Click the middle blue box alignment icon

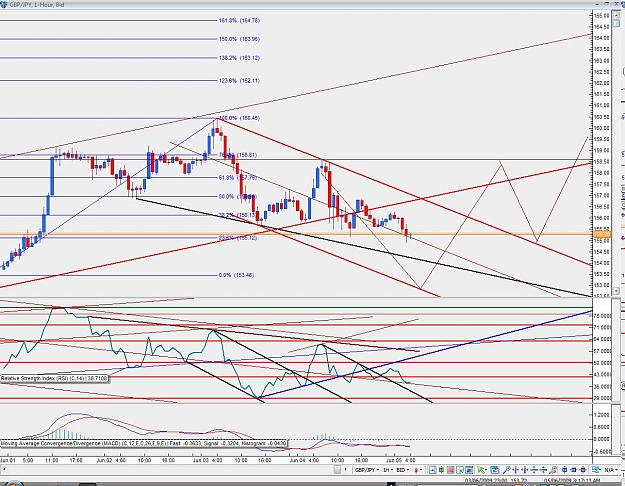click(x=574, y=470)
